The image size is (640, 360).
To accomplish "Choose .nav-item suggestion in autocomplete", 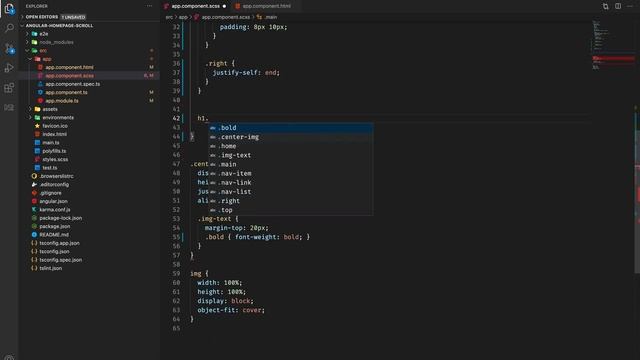I will click(x=291, y=173).
